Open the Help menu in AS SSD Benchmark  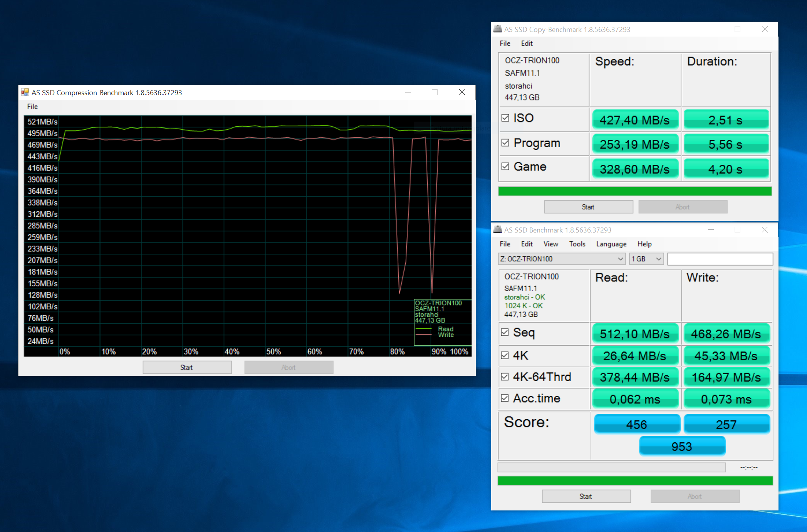[644, 244]
